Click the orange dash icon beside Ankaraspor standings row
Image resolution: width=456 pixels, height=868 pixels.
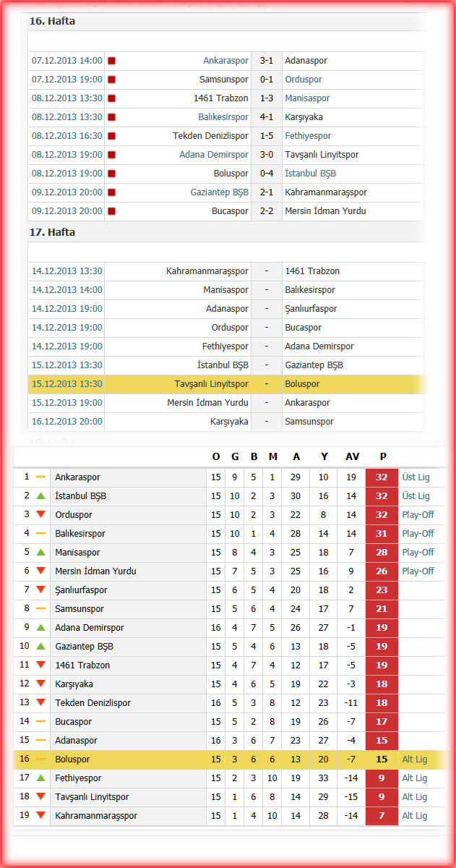(40, 477)
